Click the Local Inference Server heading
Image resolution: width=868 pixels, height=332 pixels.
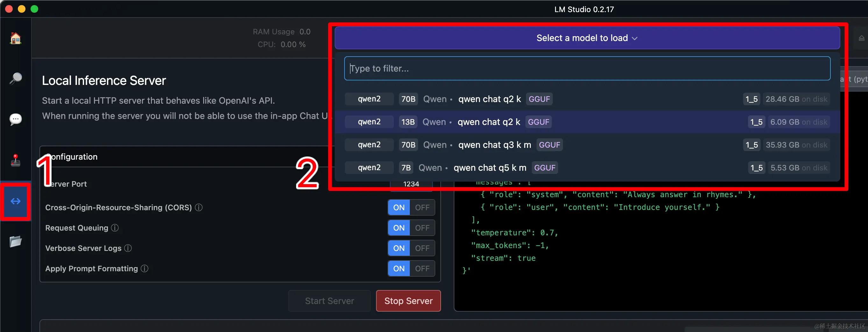coord(104,80)
